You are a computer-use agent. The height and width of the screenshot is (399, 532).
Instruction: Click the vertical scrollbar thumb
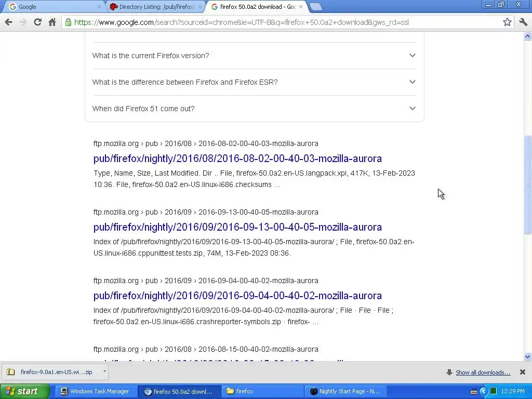pos(528,184)
